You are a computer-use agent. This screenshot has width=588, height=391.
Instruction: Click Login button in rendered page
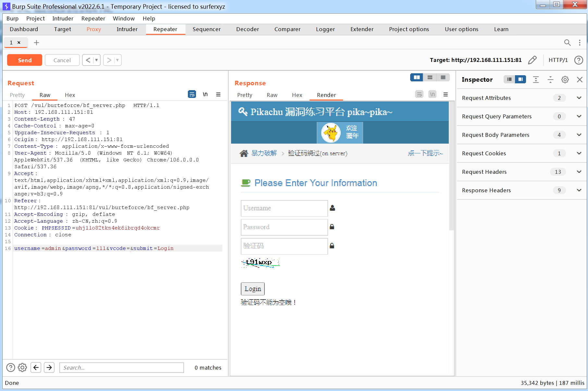[x=252, y=289]
